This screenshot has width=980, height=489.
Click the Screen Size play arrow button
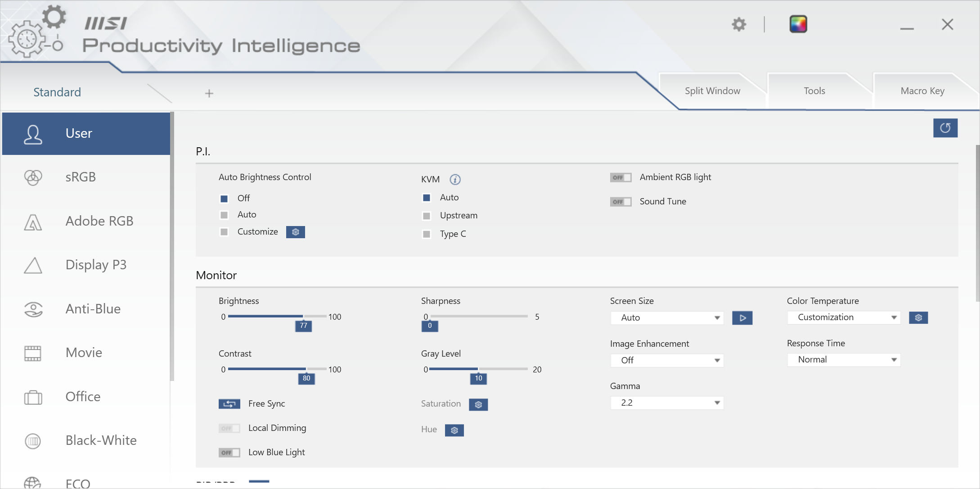(742, 318)
